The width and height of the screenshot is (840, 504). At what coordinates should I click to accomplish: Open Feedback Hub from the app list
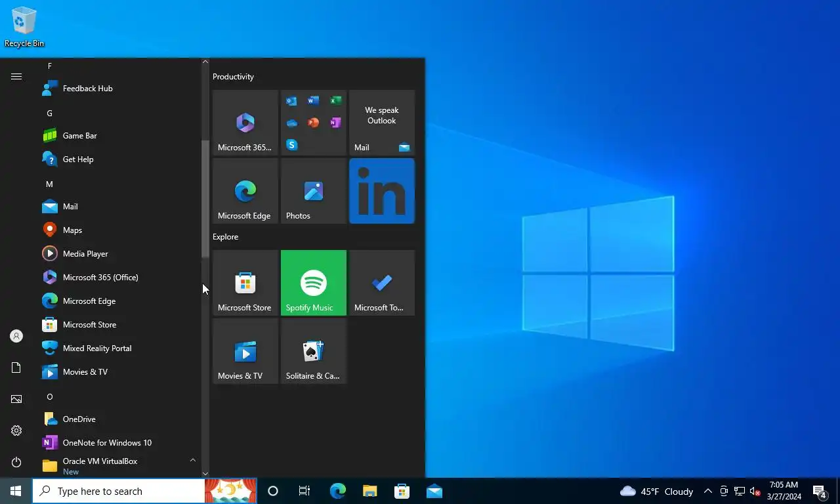[x=119, y=88]
